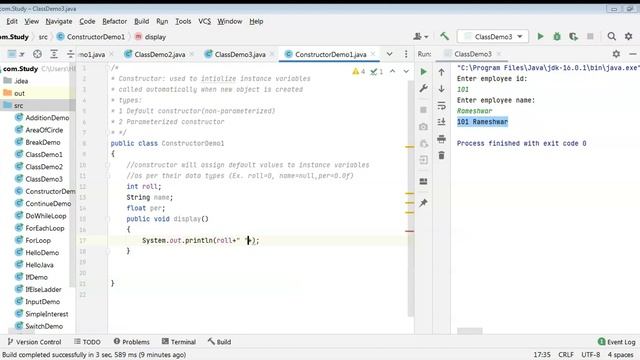Viewport: 640px width, 360px height.
Task: Select the out folder in Project tree
Action: (38, 93)
